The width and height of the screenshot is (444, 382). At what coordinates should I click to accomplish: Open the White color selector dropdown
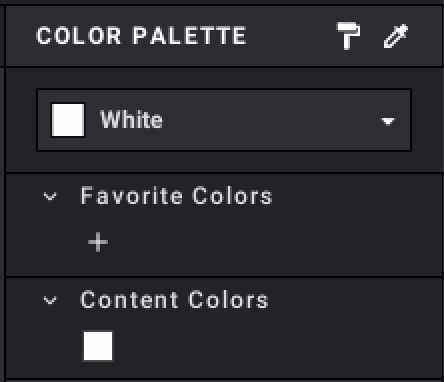(224, 120)
